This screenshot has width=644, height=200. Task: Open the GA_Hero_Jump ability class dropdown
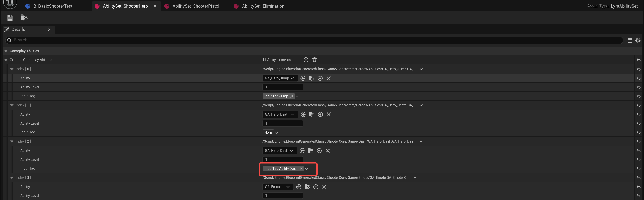click(x=280, y=79)
